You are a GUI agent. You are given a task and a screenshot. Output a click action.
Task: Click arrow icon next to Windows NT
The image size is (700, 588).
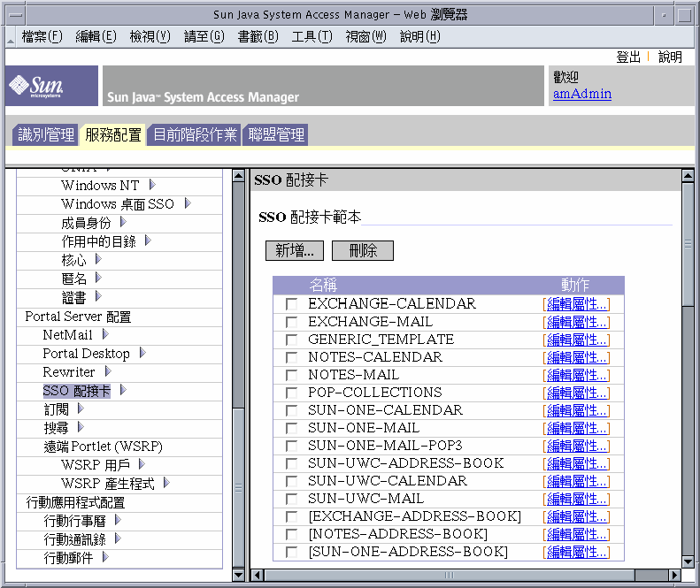coord(152,185)
